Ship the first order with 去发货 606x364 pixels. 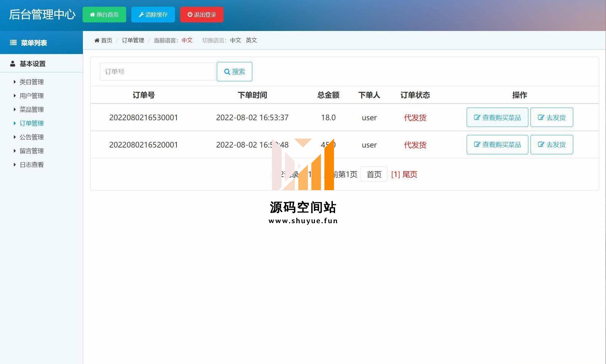click(x=551, y=117)
